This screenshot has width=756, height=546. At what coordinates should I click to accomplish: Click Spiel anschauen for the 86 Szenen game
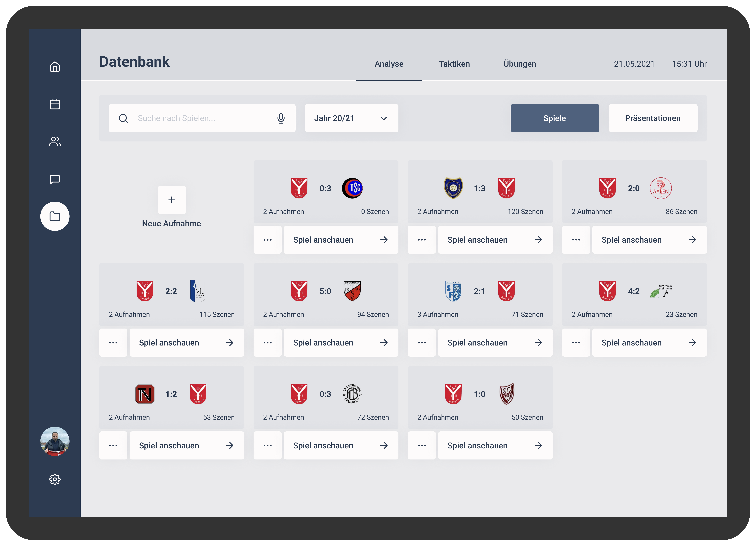point(649,240)
